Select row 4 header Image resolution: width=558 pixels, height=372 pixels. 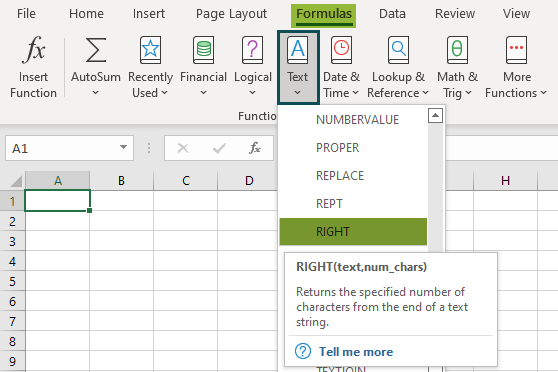point(12,261)
